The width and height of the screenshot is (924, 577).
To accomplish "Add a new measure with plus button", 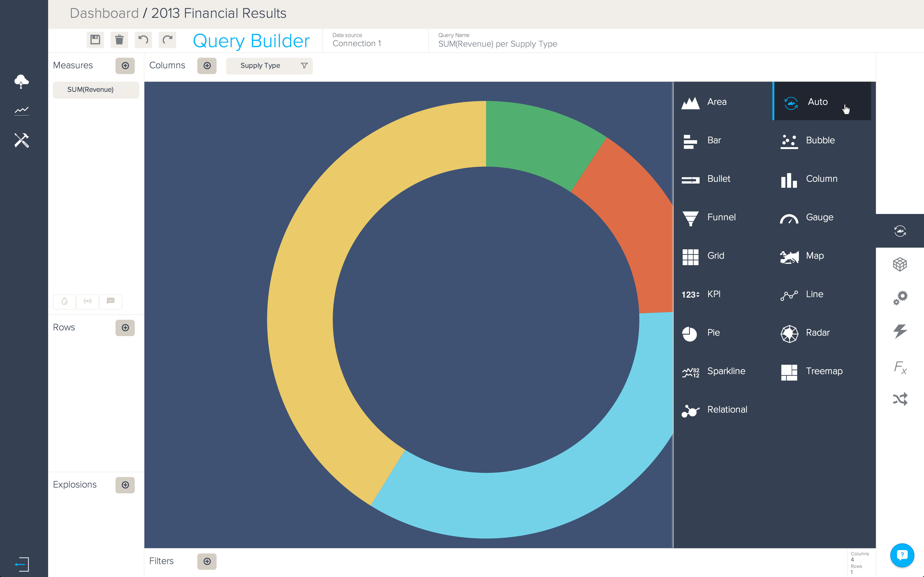I will point(125,66).
